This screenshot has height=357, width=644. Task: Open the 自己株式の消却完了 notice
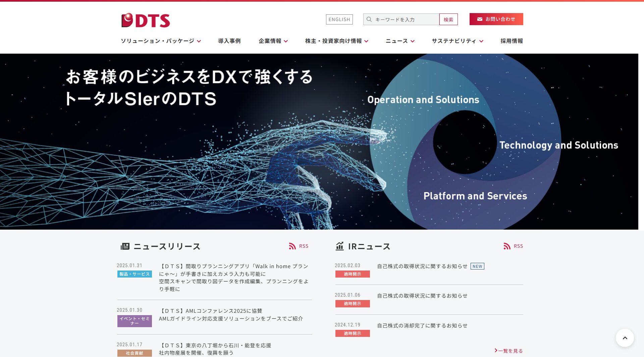[x=422, y=325]
